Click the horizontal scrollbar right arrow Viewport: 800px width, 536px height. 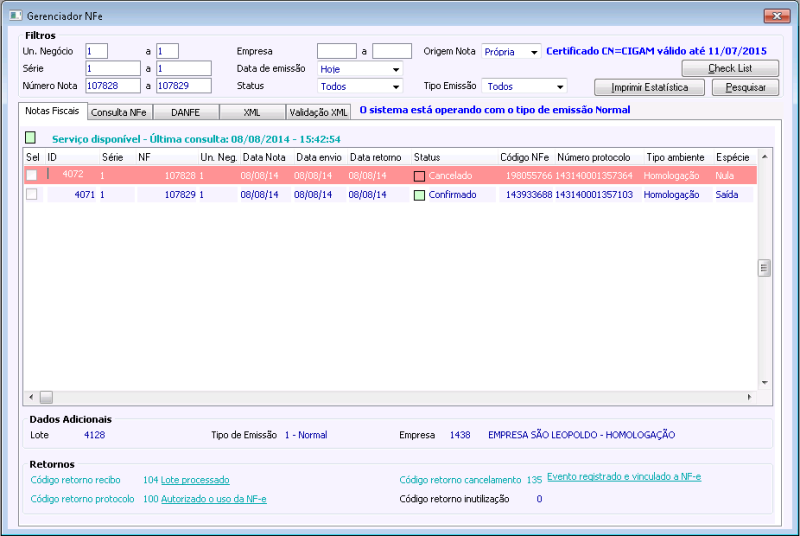tap(749, 397)
